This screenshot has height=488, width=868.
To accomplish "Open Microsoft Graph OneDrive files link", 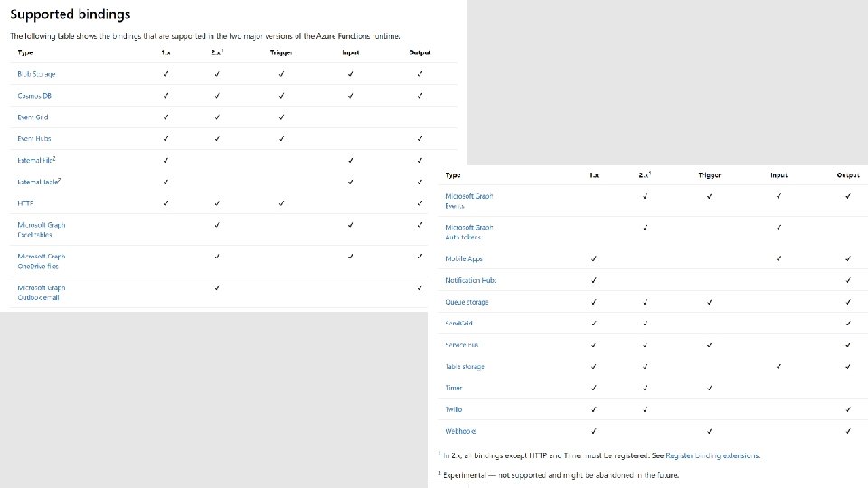I will pyautogui.click(x=42, y=261).
